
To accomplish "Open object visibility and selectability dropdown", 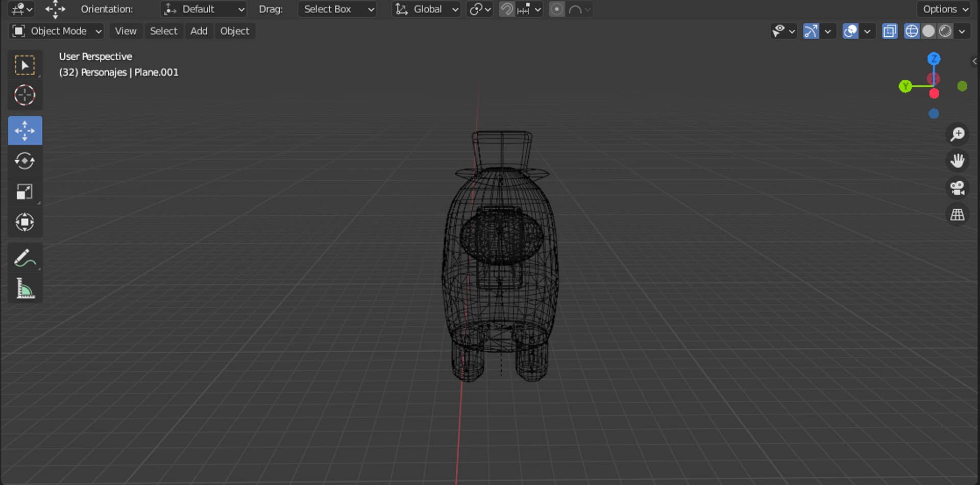I will (x=783, y=31).
